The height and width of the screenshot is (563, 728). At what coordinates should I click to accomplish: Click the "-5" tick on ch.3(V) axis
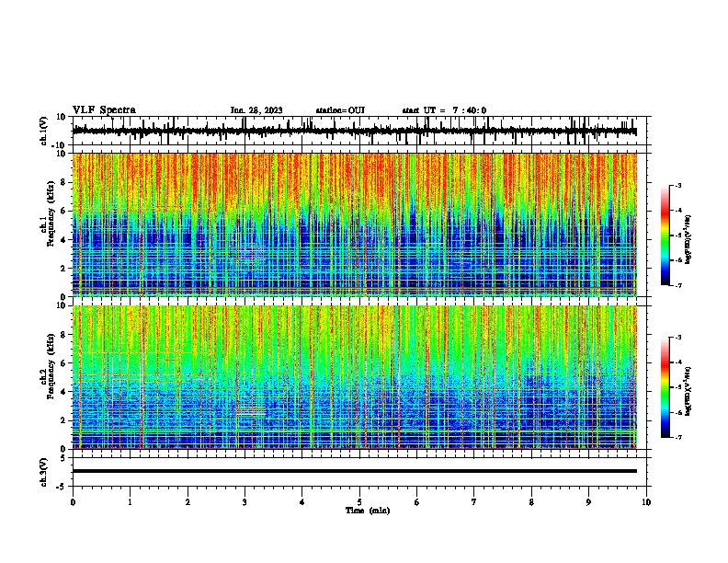pyautogui.click(x=62, y=487)
